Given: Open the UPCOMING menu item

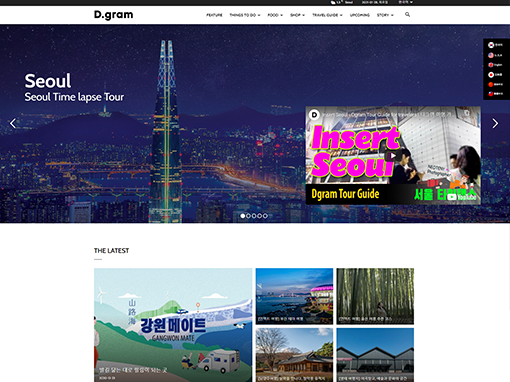Looking at the screenshot, I should pyautogui.click(x=360, y=15).
